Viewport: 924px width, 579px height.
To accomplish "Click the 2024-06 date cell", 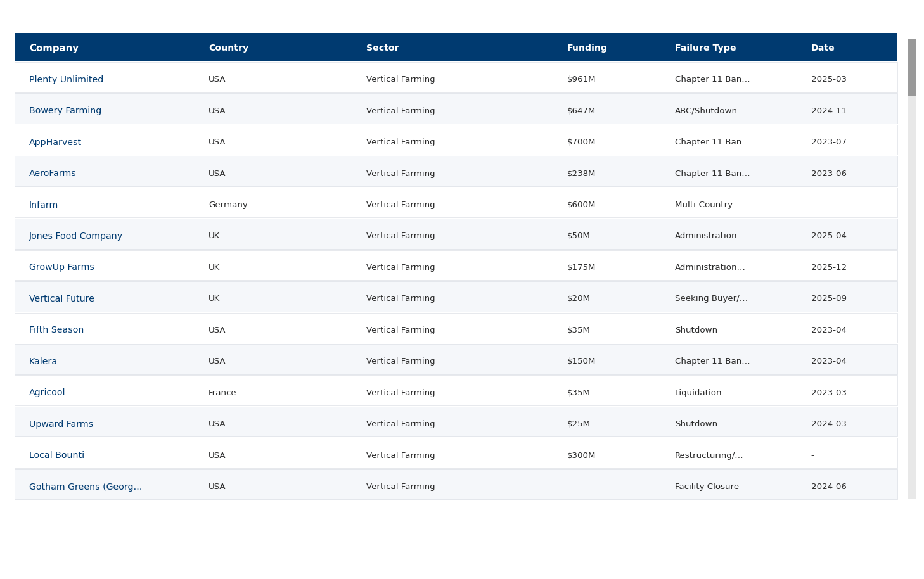I will coord(829,487).
